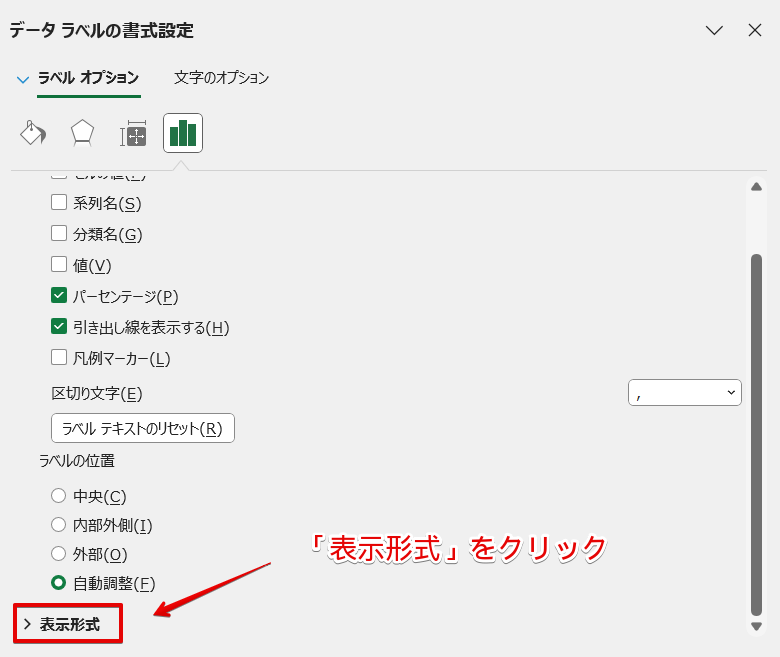The width and height of the screenshot is (780, 657).
Task: Close the データ ラベルの書式設定 pane
Action: click(x=755, y=30)
